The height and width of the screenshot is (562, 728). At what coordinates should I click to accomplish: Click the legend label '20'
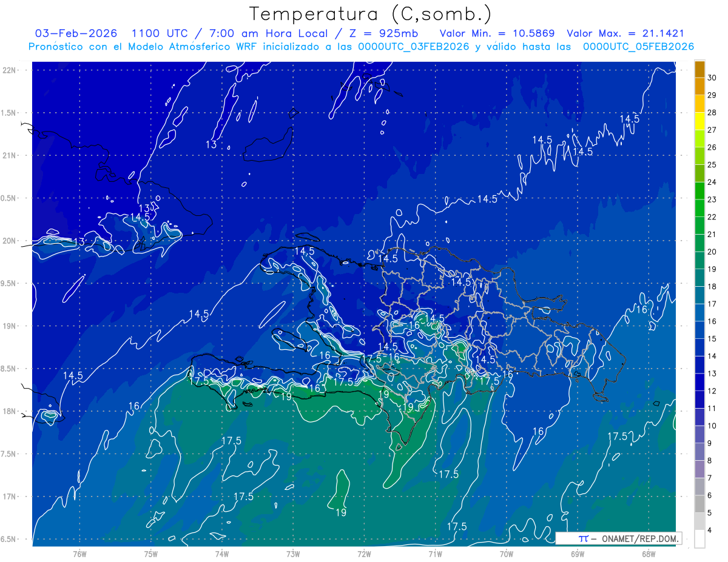pyautogui.click(x=712, y=252)
